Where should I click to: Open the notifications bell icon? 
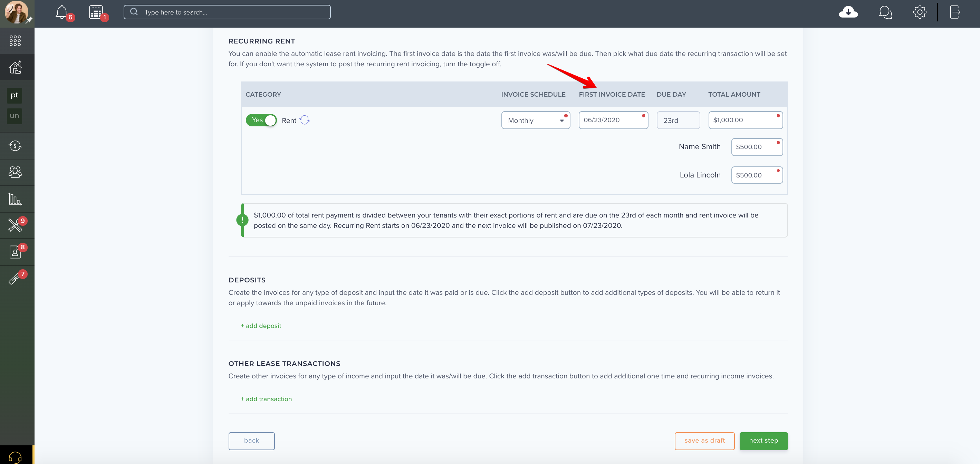(x=61, y=12)
